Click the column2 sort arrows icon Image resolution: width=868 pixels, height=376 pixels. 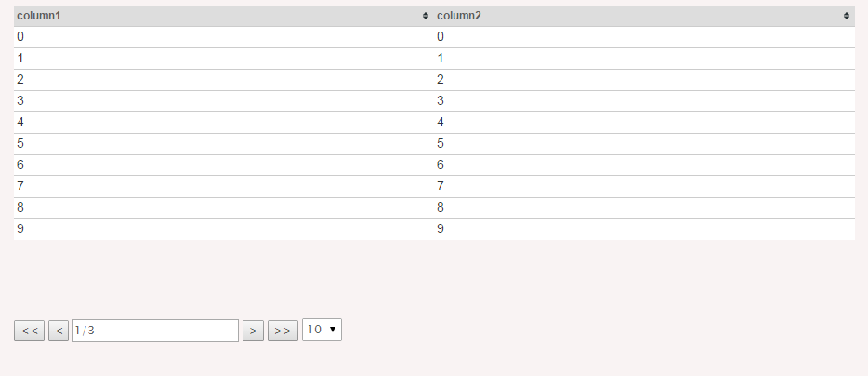click(847, 16)
